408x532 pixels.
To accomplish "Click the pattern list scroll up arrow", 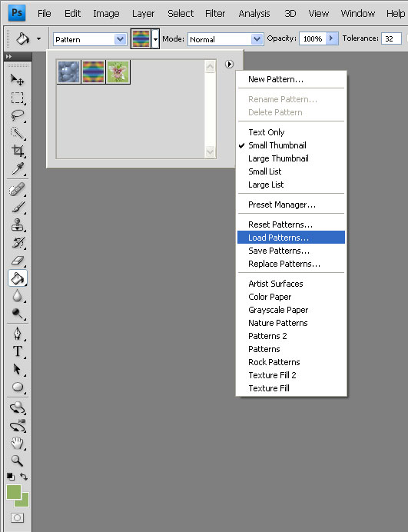I will (210, 66).
